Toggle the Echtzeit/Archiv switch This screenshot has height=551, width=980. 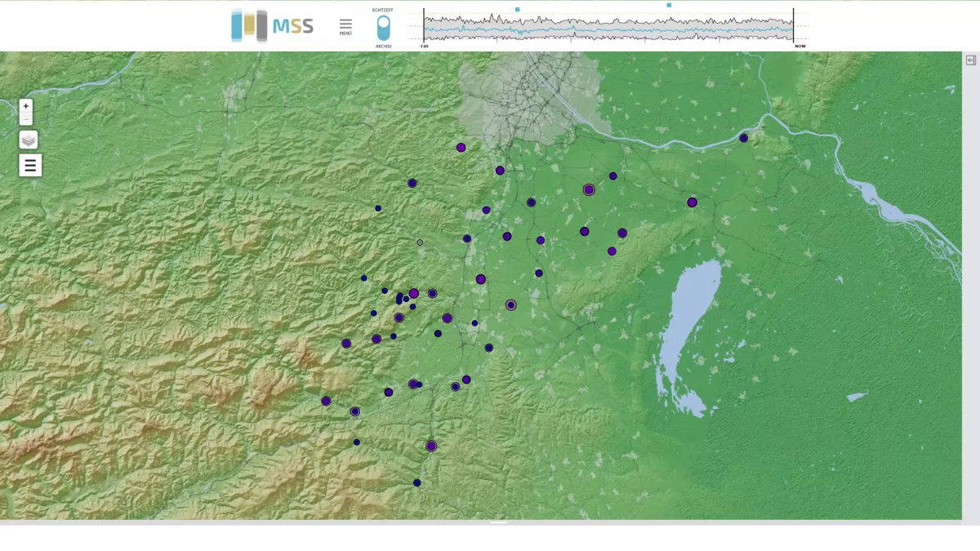383,28
